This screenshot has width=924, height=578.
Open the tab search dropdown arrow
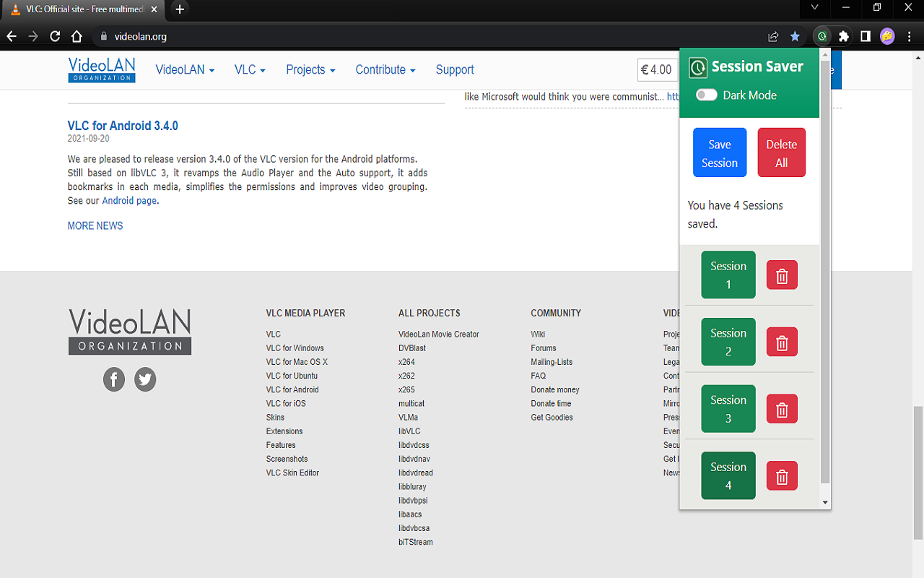[x=814, y=8]
